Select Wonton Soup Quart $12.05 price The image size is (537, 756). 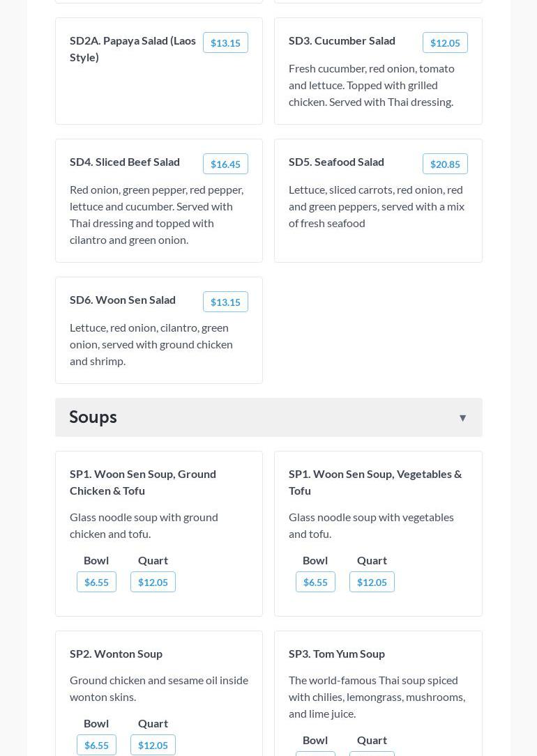153,746
